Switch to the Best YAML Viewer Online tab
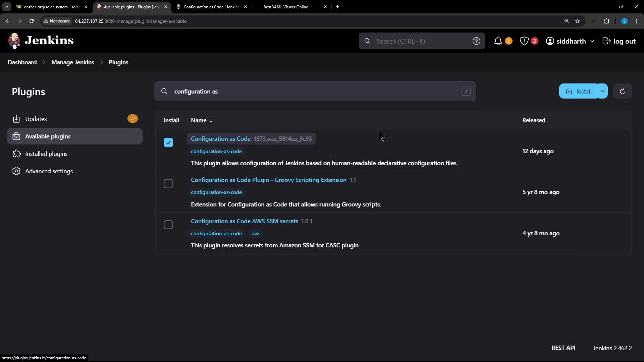This screenshot has width=644, height=362. click(x=286, y=7)
